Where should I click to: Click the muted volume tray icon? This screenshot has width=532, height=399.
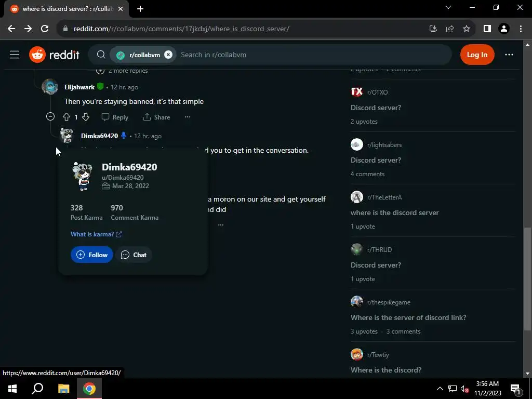(x=464, y=389)
